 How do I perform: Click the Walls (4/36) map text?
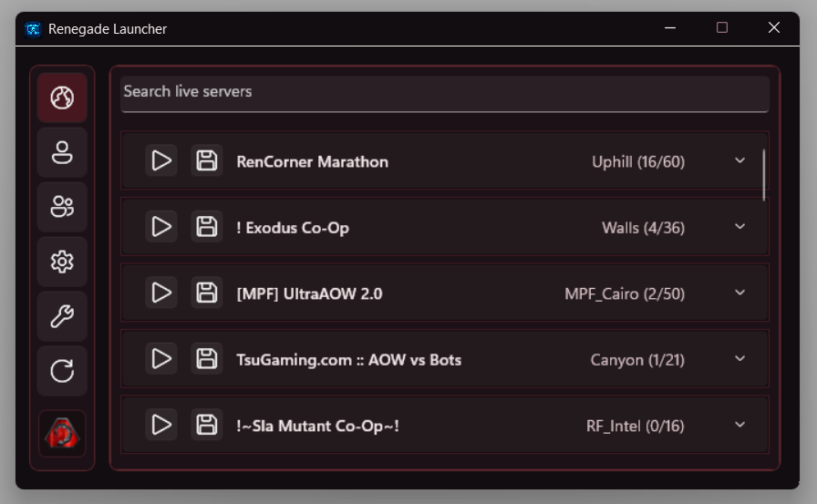pos(644,228)
